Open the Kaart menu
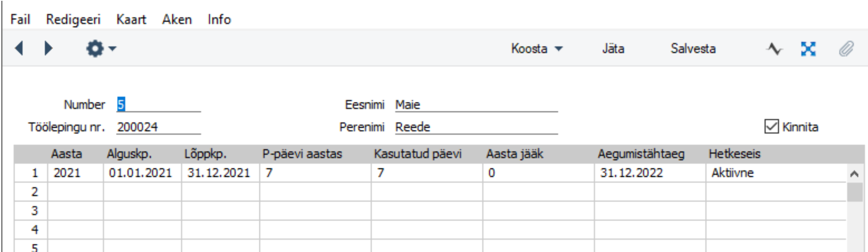The image size is (868, 252). tap(131, 19)
